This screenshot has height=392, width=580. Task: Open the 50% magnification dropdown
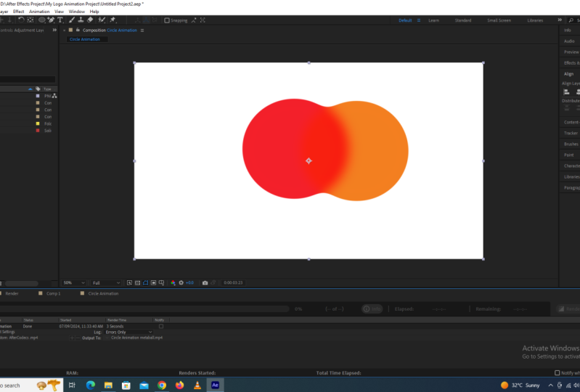73,283
